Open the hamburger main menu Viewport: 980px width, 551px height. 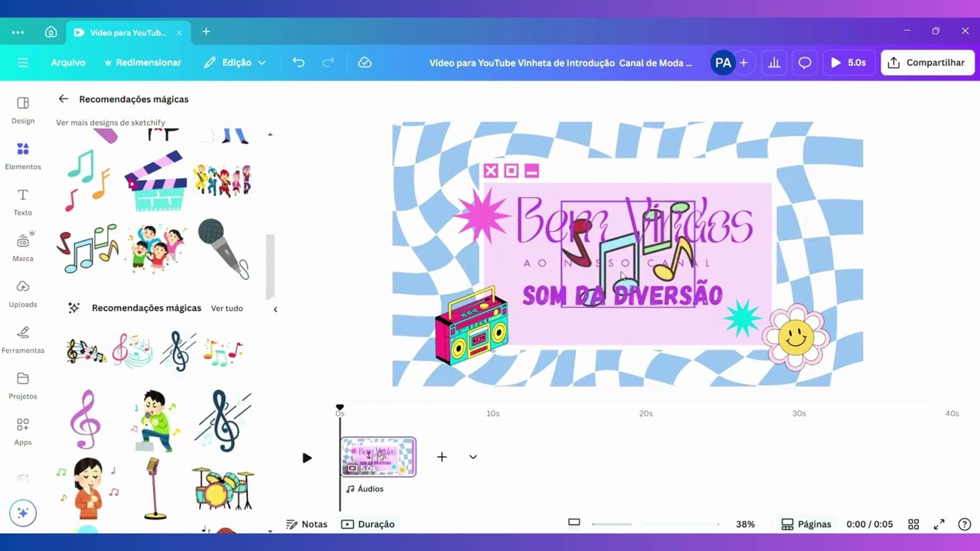23,63
